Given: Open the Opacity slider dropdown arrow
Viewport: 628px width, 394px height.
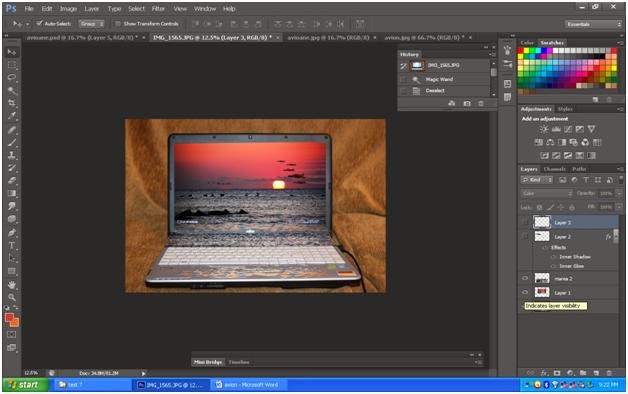Looking at the screenshot, I should point(619,193).
